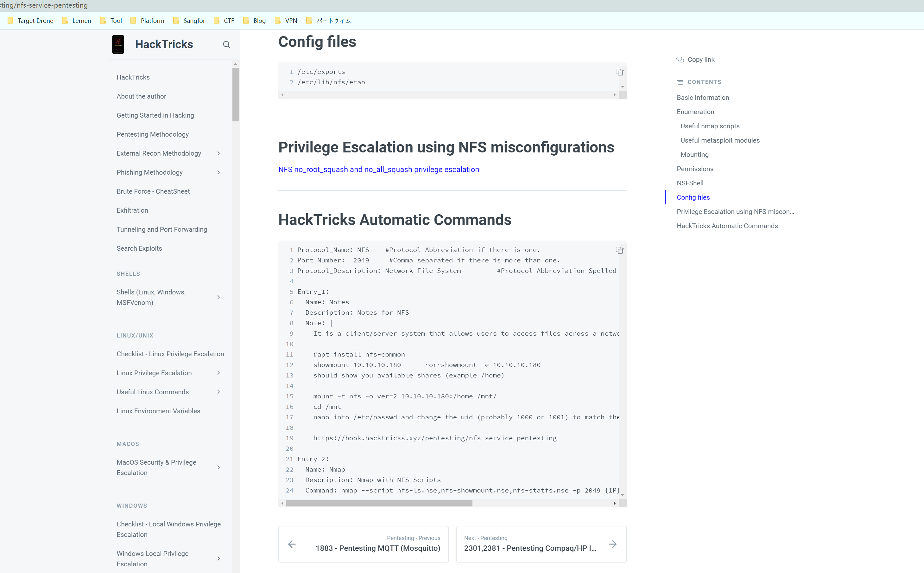Open About the author page
This screenshot has width=924, height=573.
(141, 96)
